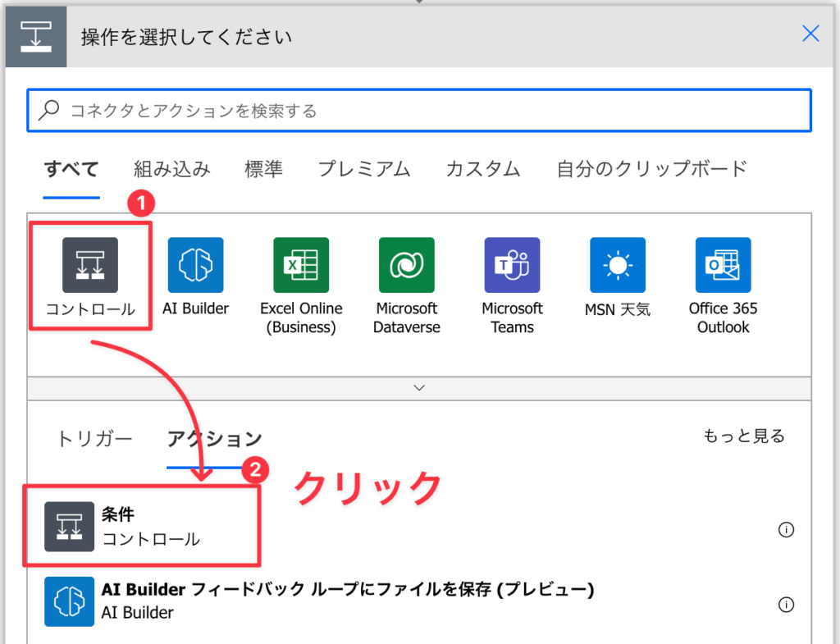Switch to the すべて tab
The width and height of the screenshot is (840, 644).
click(x=71, y=169)
